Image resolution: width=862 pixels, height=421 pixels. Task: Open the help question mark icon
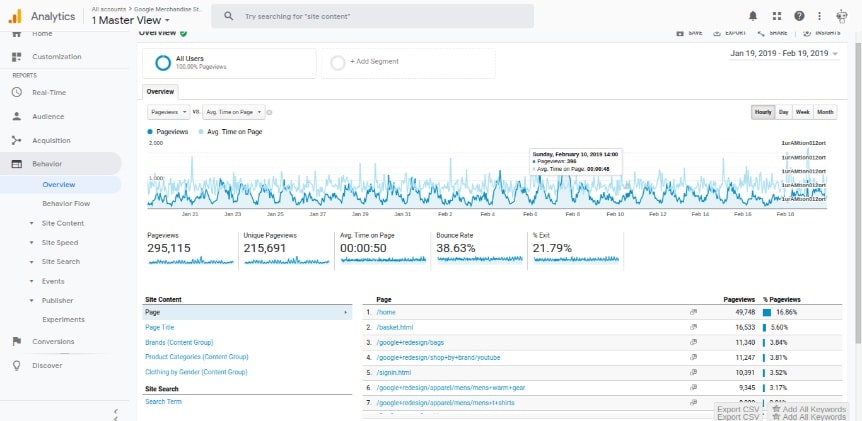pos(799,16)
